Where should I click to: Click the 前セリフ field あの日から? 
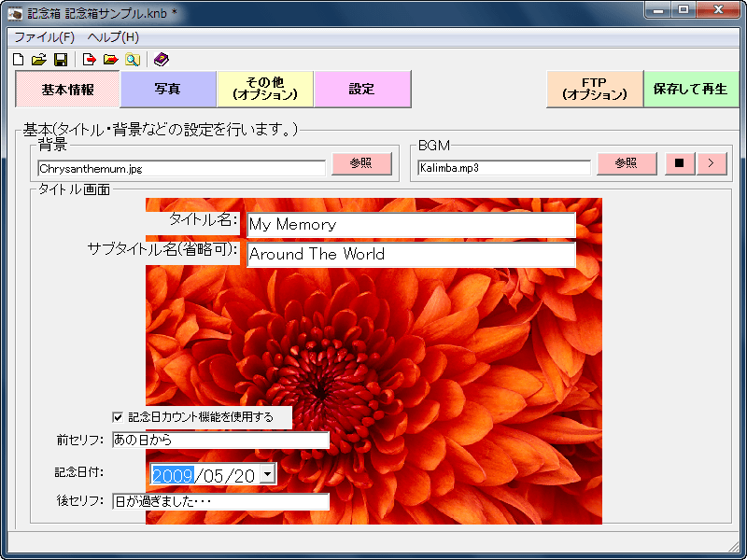coord(220,440)
